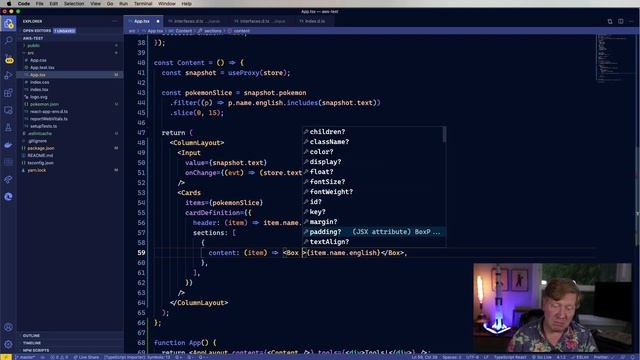Click Ln 59 cursor position in status bar
The image size is (640, 360).
(424, 357)
